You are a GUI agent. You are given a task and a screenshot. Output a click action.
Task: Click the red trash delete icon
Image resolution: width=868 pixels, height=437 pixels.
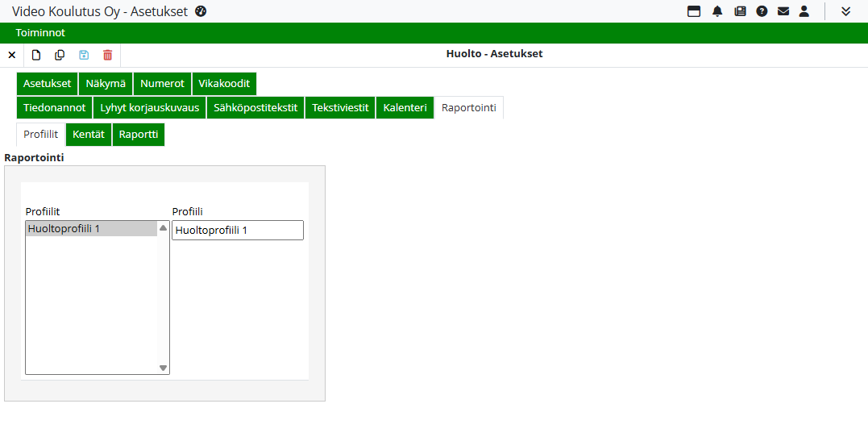(x=108, y=55)
